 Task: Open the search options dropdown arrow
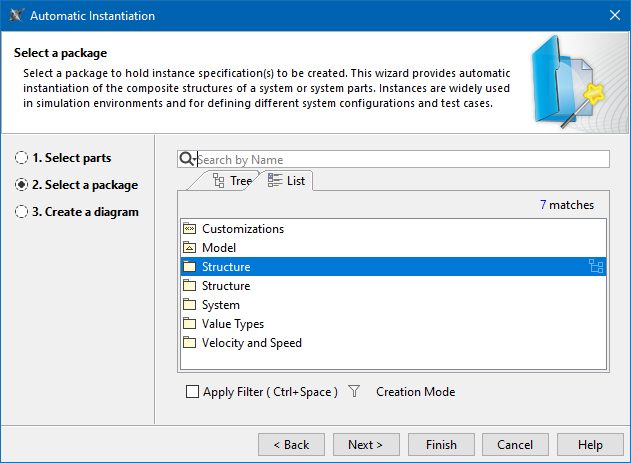(x=194, y=161)
